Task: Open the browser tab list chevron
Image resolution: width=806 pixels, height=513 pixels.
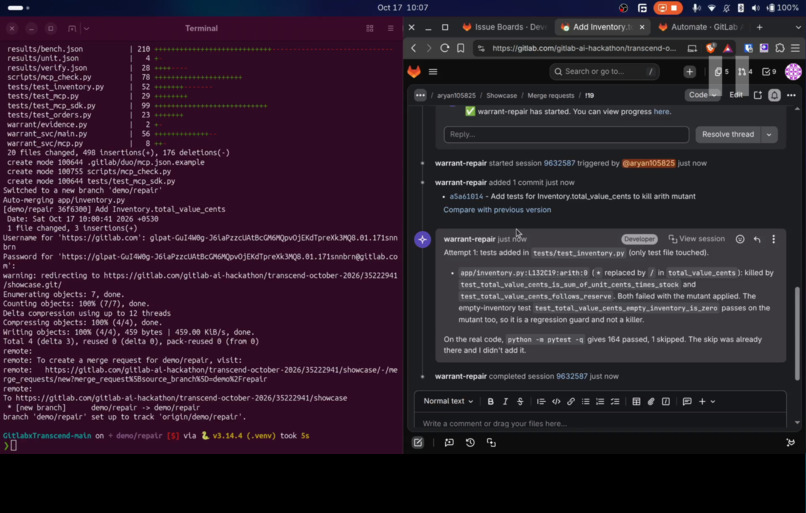Action: click(798, 27)
